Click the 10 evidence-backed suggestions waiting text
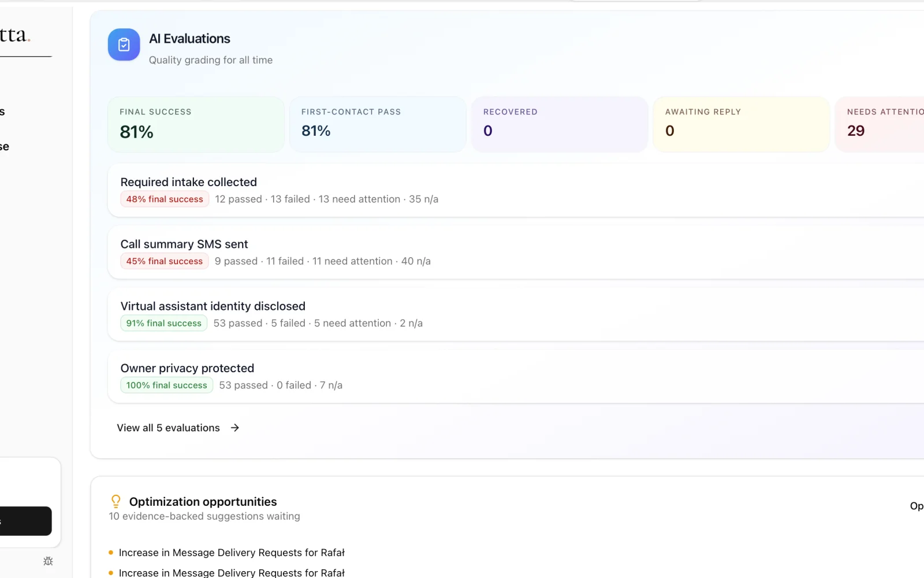 click(x=204, y=516)
